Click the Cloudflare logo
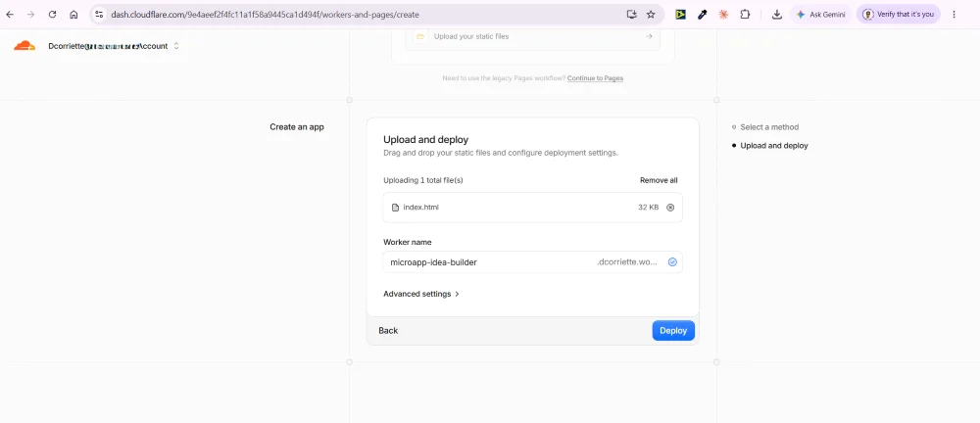The width and height of the screenshot is (980, 423). [x=24, y=46]
